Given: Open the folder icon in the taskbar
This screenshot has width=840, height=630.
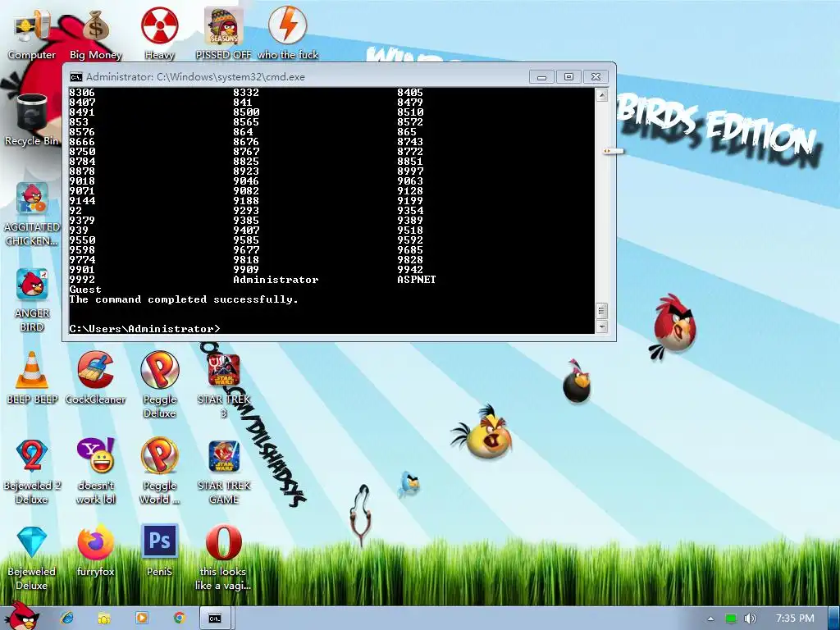Looking at the screenshot, I should pyautogui.click(x=104, y=619).
